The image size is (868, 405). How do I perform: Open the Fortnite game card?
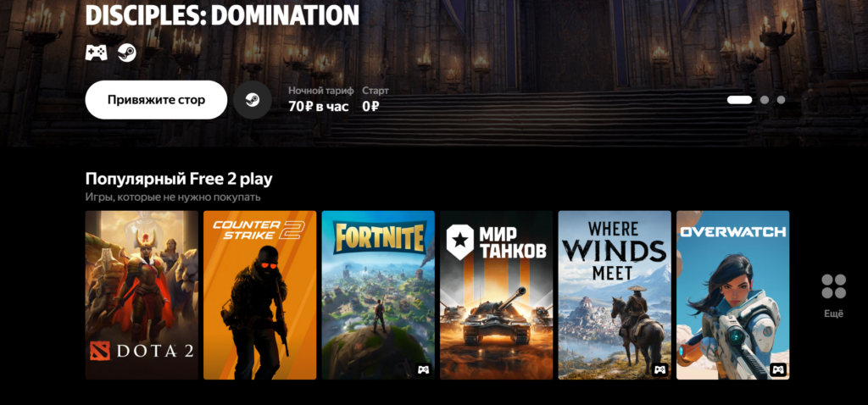[378, 295]
